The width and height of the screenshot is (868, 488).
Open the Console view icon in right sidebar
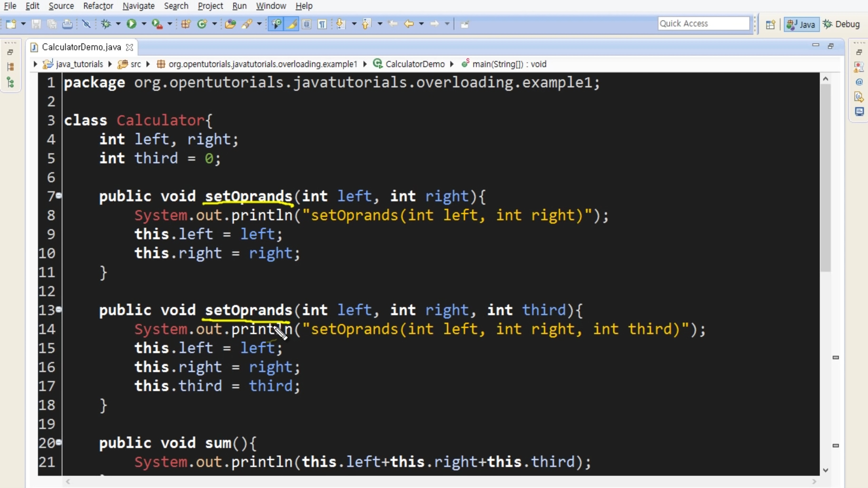pos(859,111)
